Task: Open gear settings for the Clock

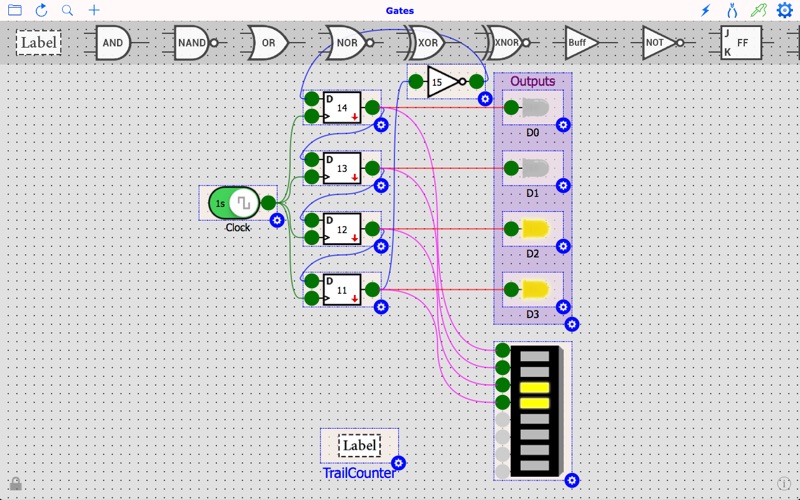Action: coord(277,220)
